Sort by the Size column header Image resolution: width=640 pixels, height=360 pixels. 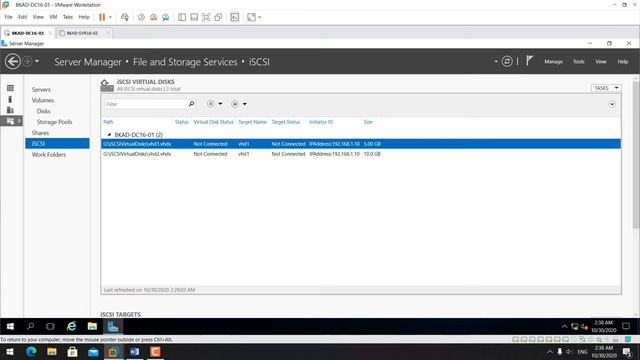(x=368, y=122)
